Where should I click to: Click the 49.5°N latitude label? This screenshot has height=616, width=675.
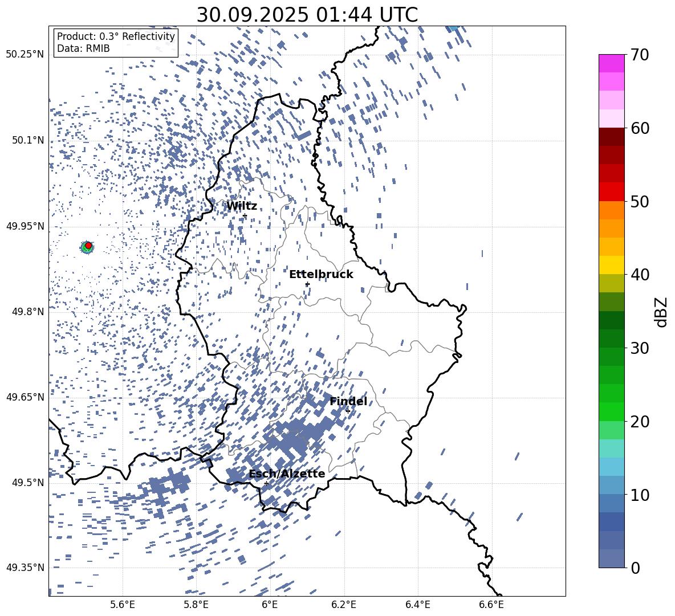(x=28, y=483)
